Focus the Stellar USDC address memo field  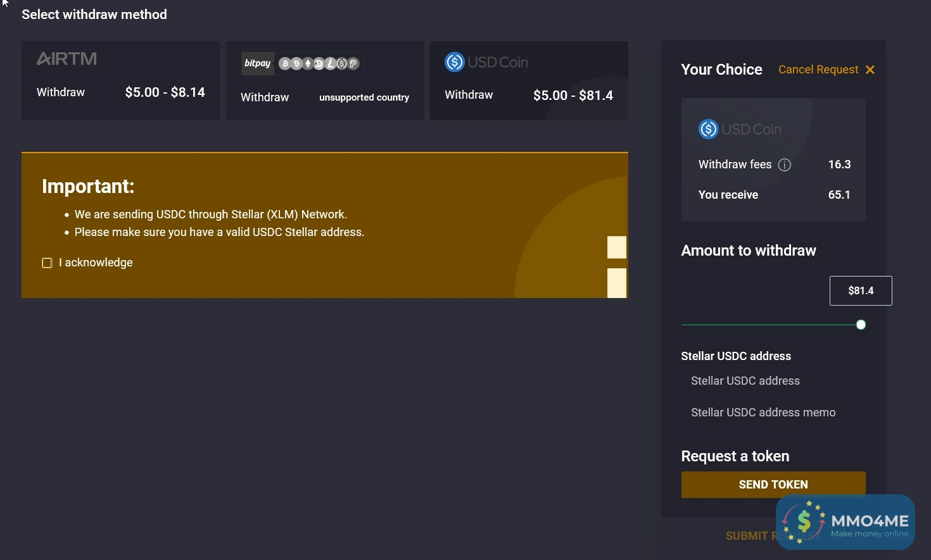773,413
